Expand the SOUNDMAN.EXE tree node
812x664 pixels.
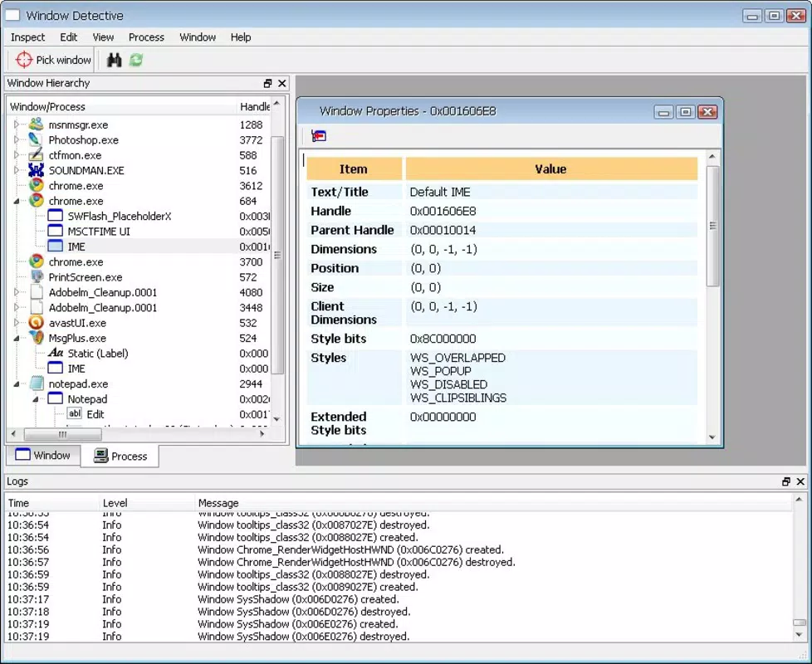pos(16,170)
